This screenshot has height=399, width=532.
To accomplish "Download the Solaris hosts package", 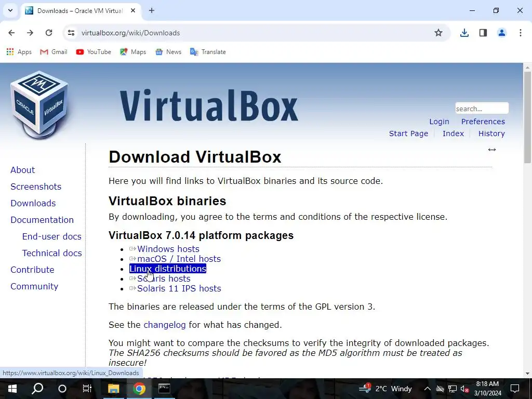I will [164, 278].
